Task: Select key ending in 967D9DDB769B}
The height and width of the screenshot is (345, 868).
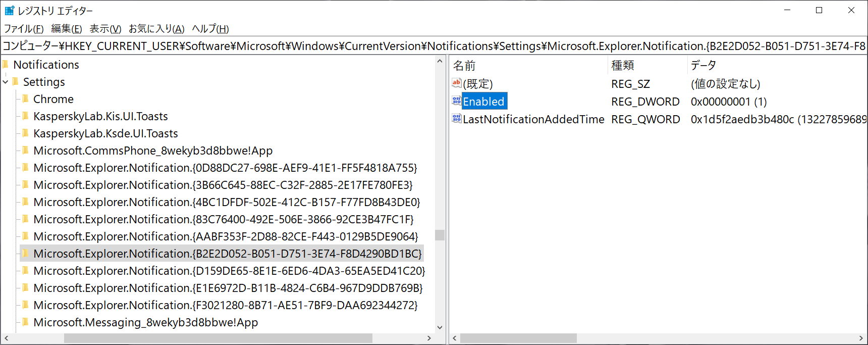Action: (x=228, y=288)
